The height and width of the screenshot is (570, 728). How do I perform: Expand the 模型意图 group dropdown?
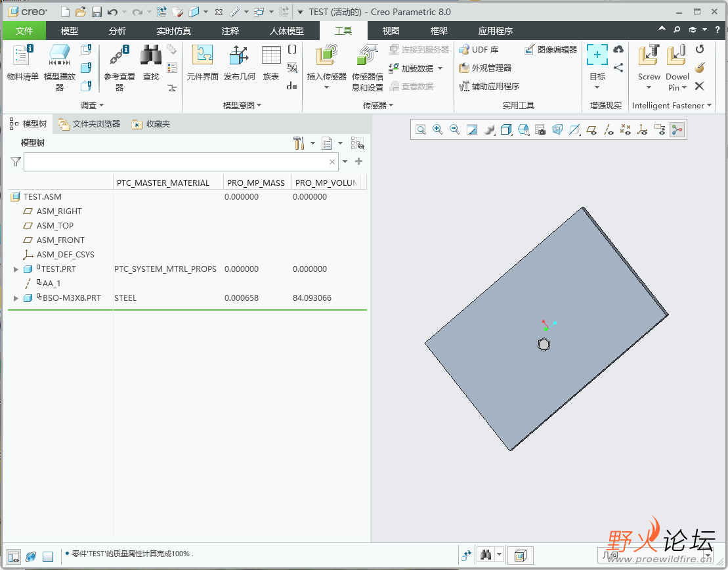coord(242,106)
